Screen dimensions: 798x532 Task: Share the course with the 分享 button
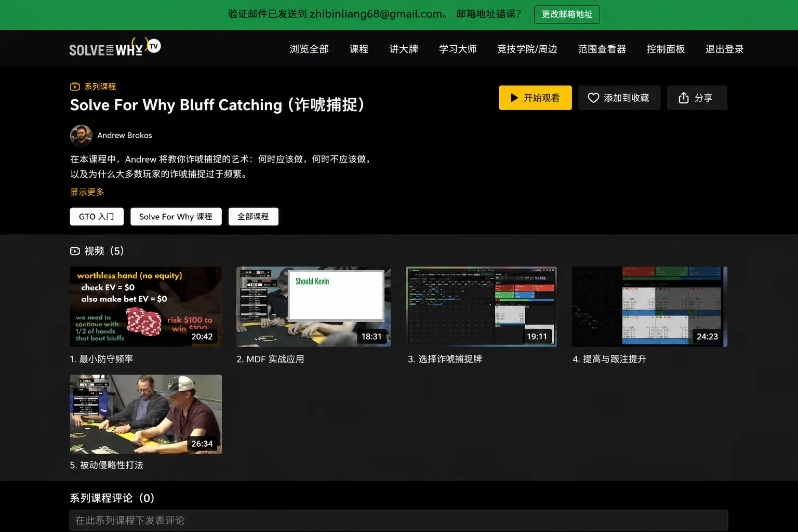click(x=697, y=98)
